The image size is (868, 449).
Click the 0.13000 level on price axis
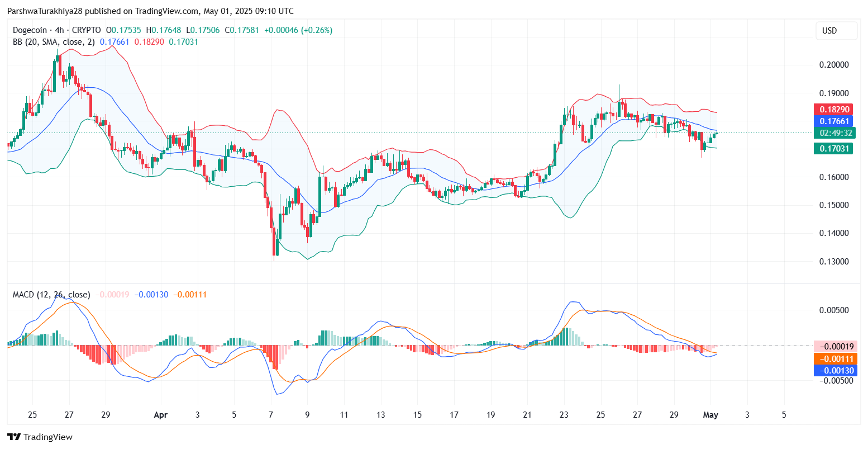(833, 262)
